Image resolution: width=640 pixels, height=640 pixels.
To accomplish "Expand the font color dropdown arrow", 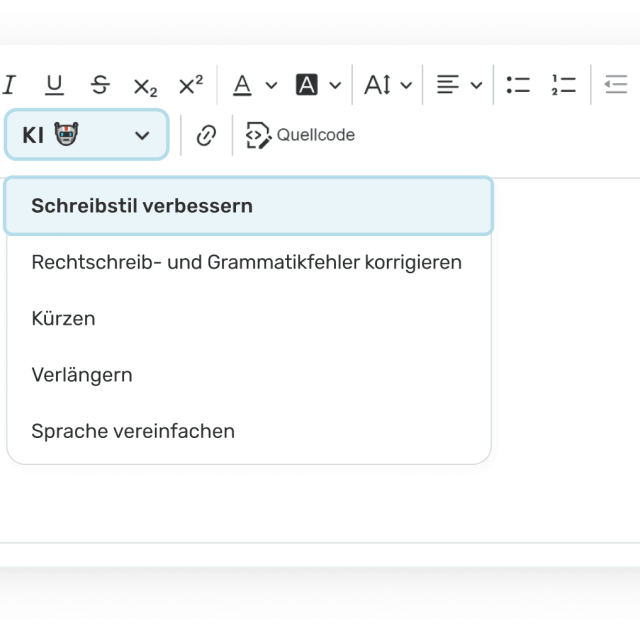I will [x=271, y=85].
